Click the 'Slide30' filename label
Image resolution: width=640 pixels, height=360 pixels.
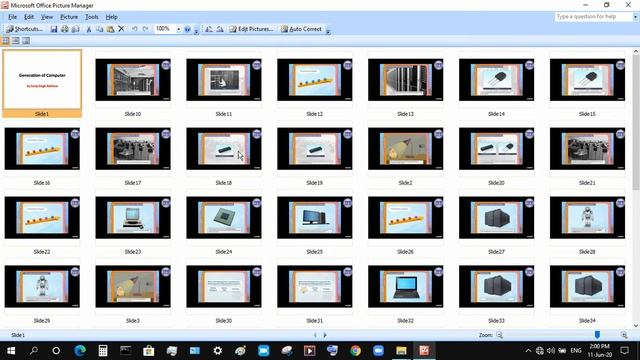(224, 321)
